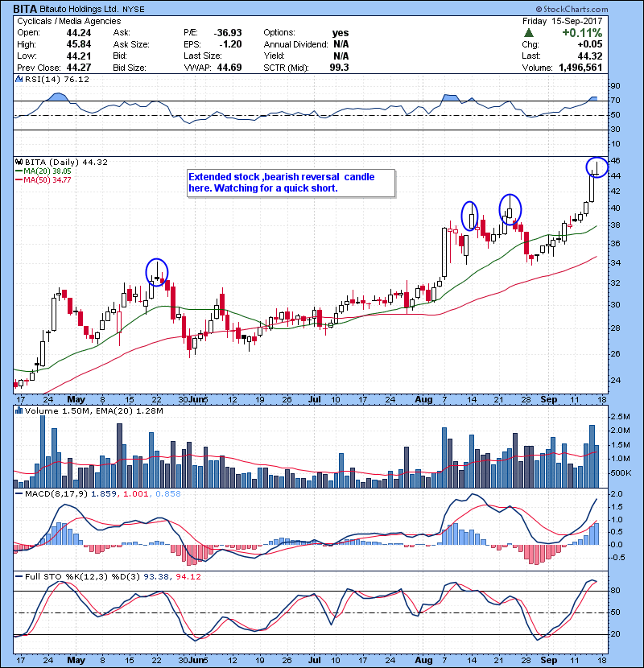Click the bearish reversal candle annotation box

tap(291, 183)
